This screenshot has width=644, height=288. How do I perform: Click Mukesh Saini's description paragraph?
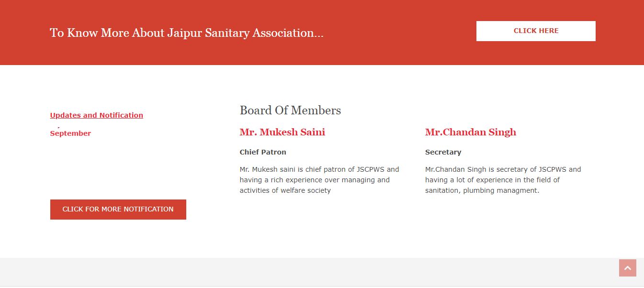pyautogui.click(x=319, y=180)
